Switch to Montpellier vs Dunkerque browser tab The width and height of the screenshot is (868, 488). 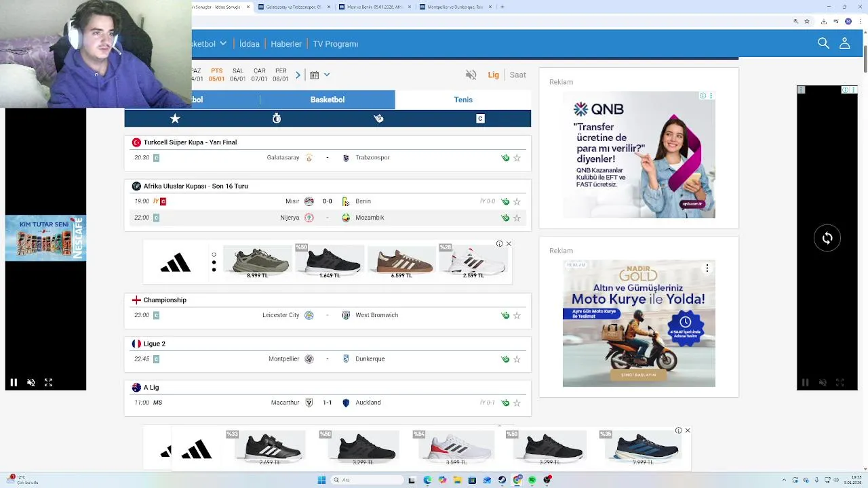[x=456, y=7]
